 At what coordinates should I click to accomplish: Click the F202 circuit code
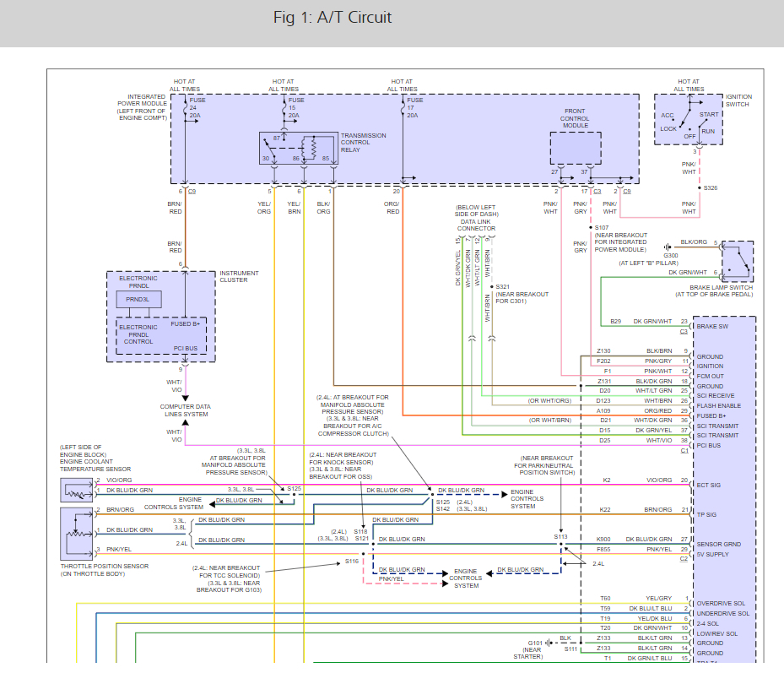click(603, 361)
